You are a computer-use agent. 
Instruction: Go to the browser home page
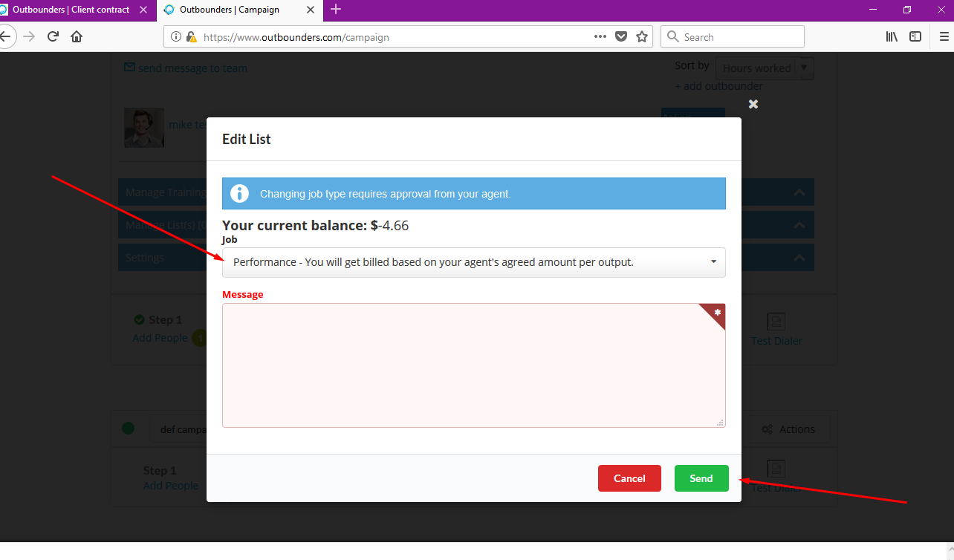point(77,36)
